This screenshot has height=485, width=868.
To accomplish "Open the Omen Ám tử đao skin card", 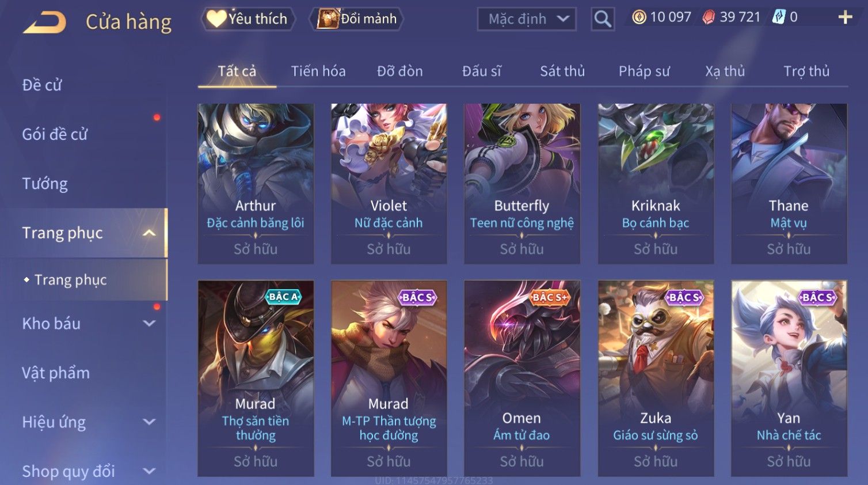I will click(522, 378).
